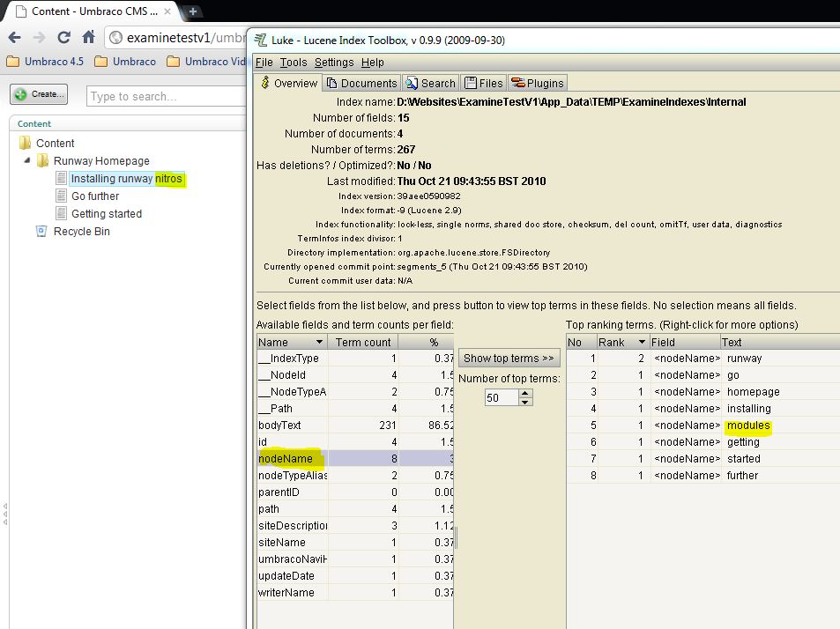Viewport: 840px width, 629px height.
Task: Open Installing runway nitros page
Action: click(126, 179)
